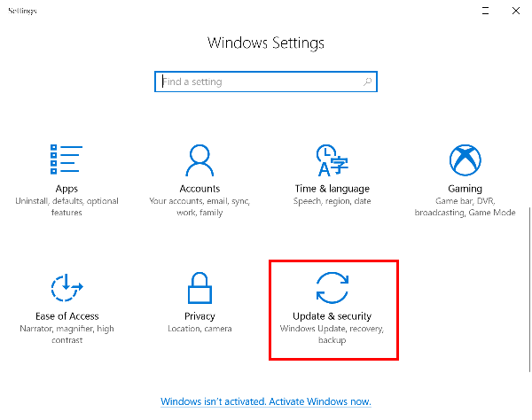
Task: Focus the Find a setting box
Action: pos(266,82)
